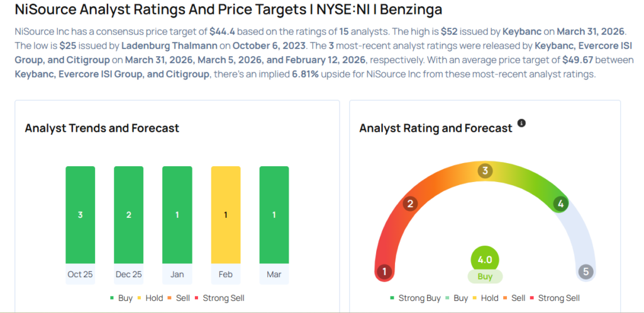
Task: Select the Mar green bar
Action: (274, 215)
